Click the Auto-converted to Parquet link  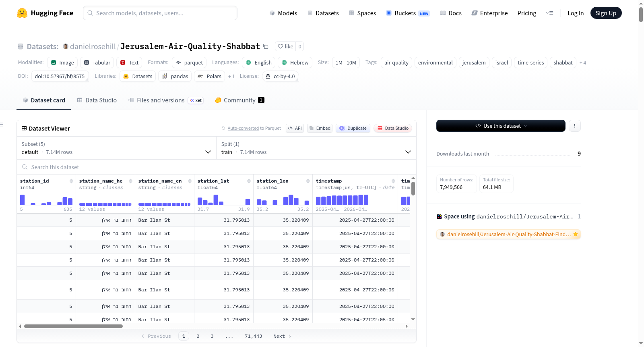click(x=243, y=128)
